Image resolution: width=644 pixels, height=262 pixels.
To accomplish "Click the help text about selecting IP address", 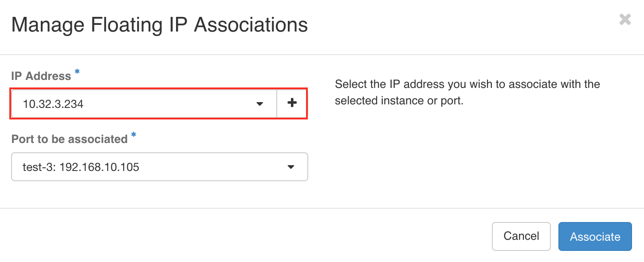I will [467, 92].
